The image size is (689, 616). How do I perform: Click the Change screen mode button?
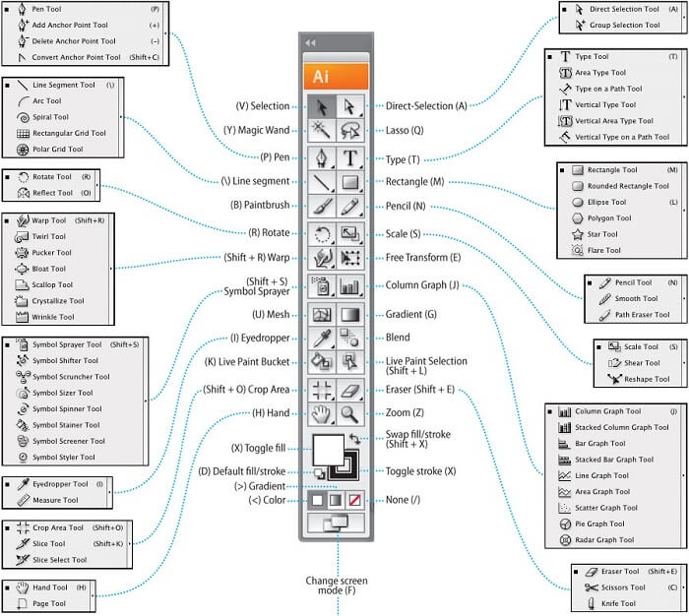click(x=336, y=523)
